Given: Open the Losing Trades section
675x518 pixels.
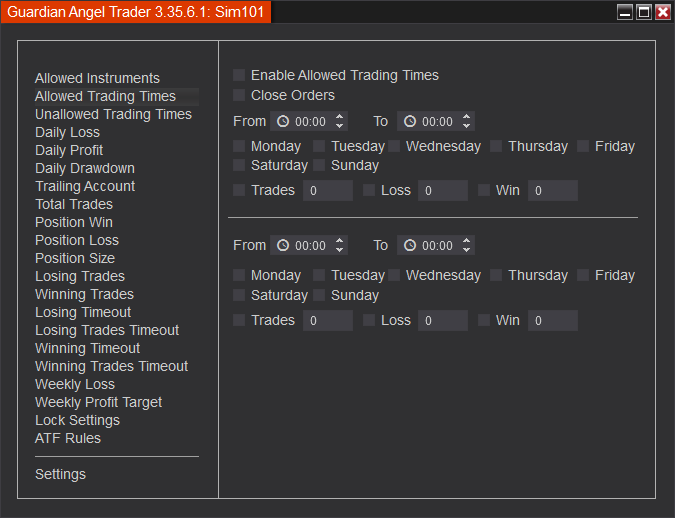Looking at the screenshot, I should (80, 276).
